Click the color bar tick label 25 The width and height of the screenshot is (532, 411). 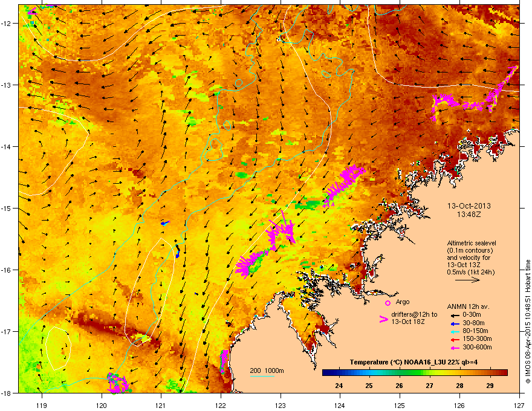(x=369, y=386)
